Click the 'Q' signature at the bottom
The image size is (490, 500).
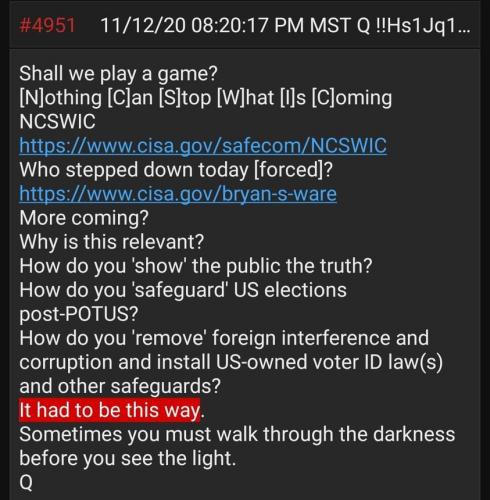(x=26, y=482)
